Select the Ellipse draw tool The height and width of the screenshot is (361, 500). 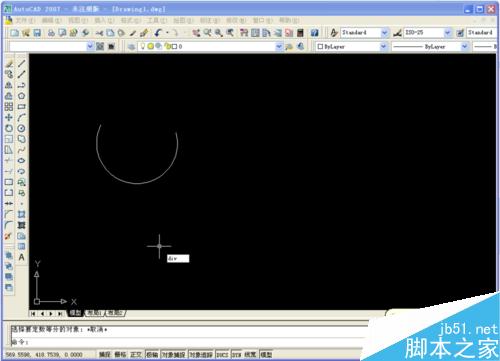tap(22, 161)
